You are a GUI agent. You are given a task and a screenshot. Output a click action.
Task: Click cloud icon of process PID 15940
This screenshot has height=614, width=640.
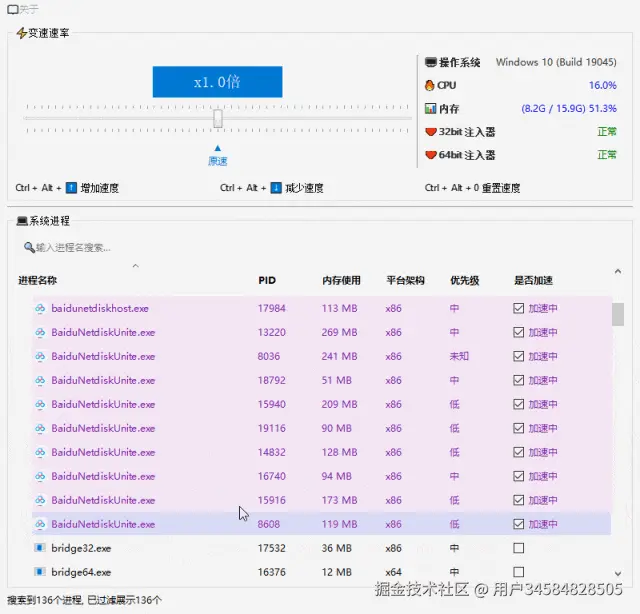40,404
